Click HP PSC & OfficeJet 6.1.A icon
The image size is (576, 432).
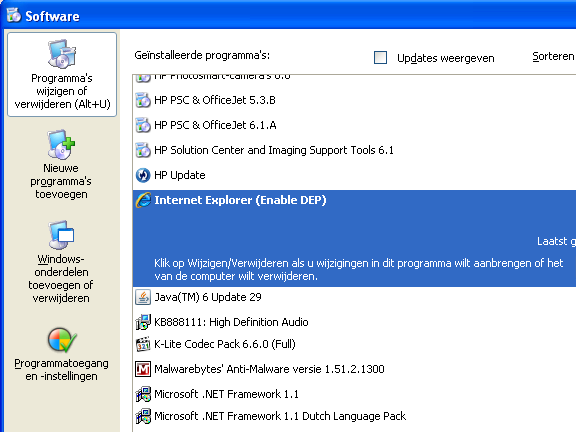pyautogui.click(x=143, y=125)
